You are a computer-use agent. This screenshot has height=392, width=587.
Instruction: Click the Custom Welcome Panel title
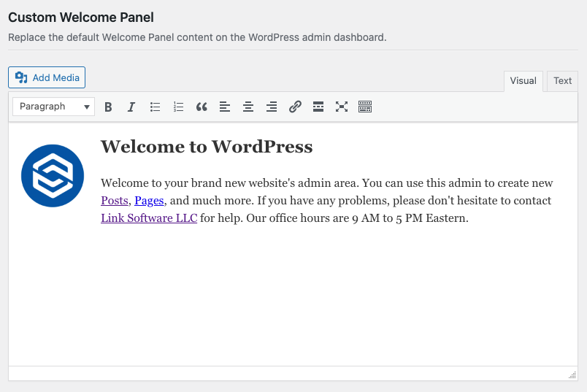tap(81, 18)
